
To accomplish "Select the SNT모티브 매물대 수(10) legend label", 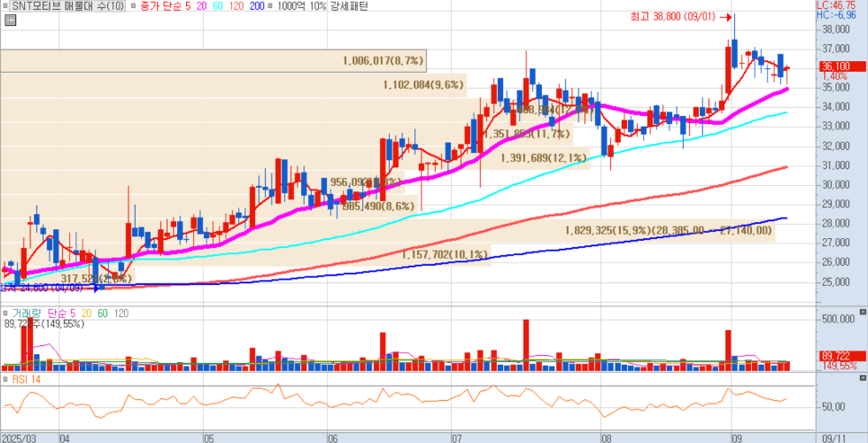I will [x=67, y=5].
